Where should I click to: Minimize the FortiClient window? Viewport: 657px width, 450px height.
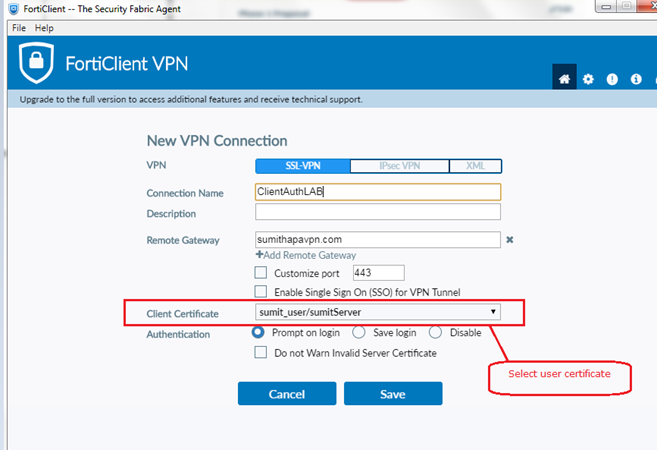point(606,6)
